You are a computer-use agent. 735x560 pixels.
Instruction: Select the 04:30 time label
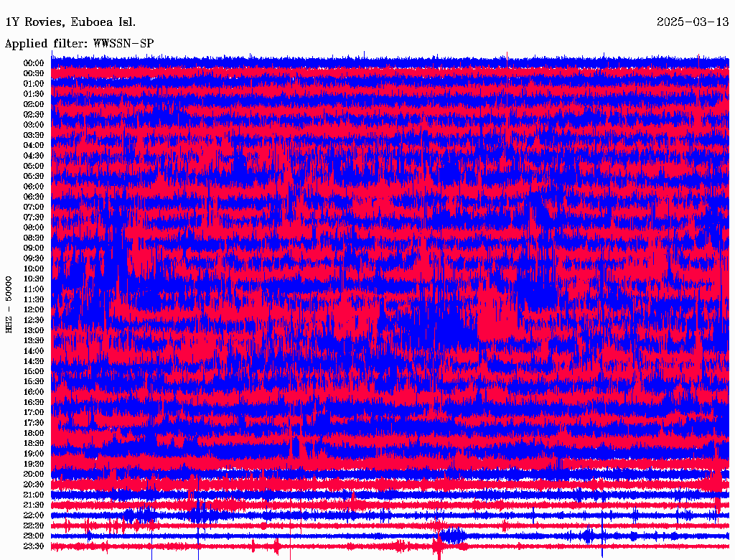[34, 156]
